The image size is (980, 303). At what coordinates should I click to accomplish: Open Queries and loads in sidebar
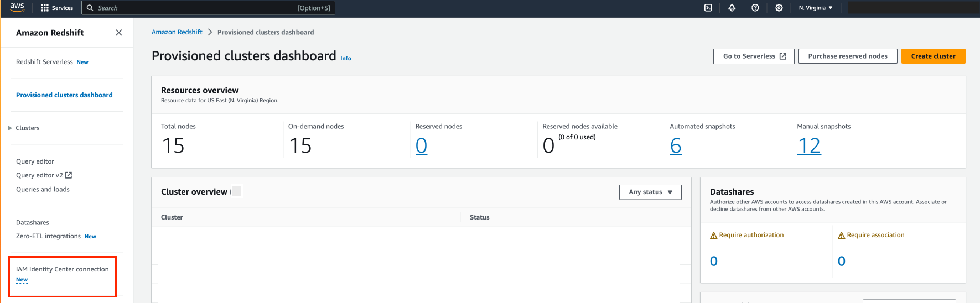tap(43, 190)
